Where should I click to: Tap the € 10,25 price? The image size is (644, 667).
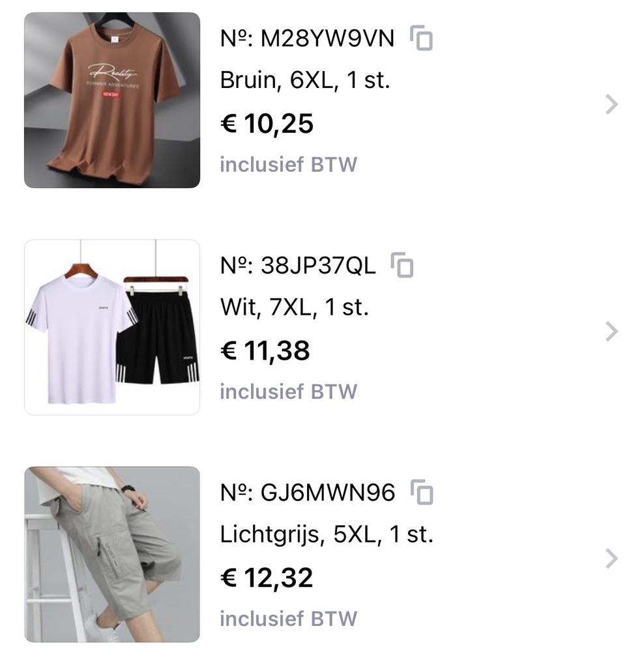pyautogui.click(x=267, y=124)
